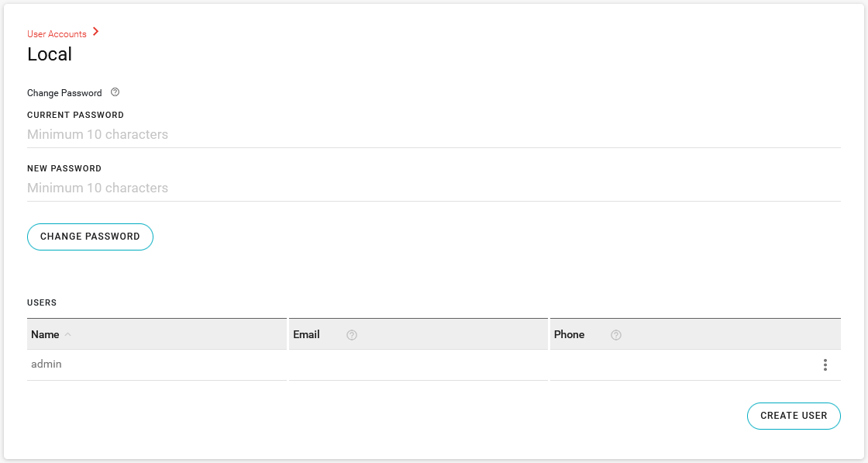Focus the New Password input field
Screen dimensions: 868x463
433,188
